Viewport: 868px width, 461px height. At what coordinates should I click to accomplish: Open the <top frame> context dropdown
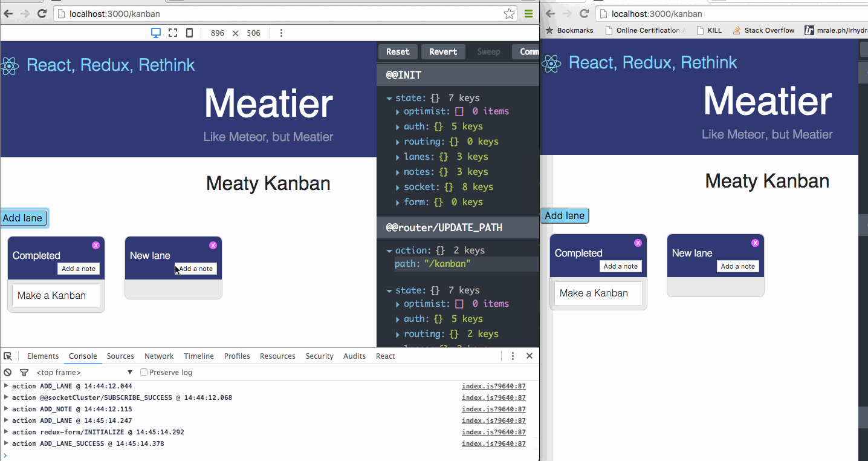pos(83,372)
